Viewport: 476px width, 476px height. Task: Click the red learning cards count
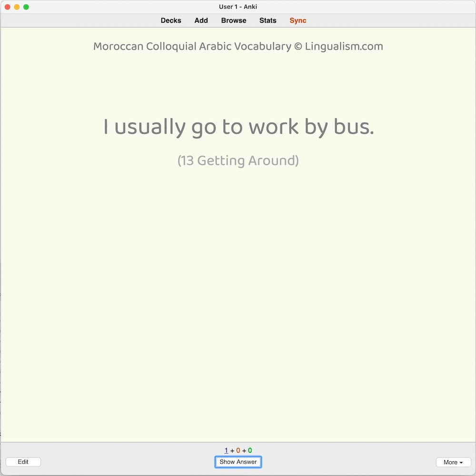click(238, 450)
